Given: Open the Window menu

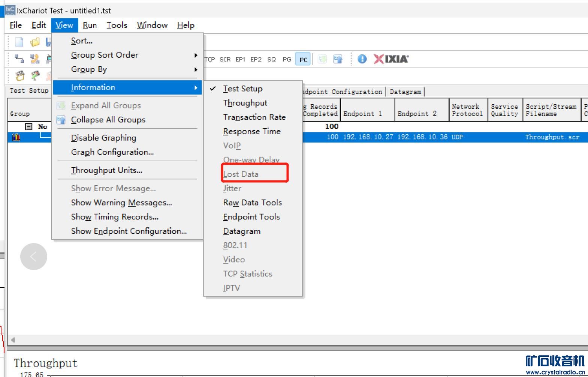Looking at the screenshot, I should [x=152, y=25].
